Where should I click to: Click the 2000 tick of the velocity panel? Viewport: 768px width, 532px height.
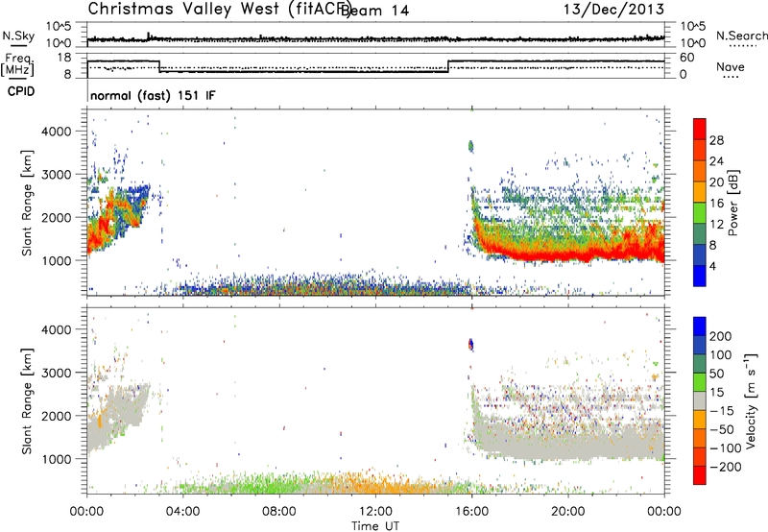[x=57, y=416]
